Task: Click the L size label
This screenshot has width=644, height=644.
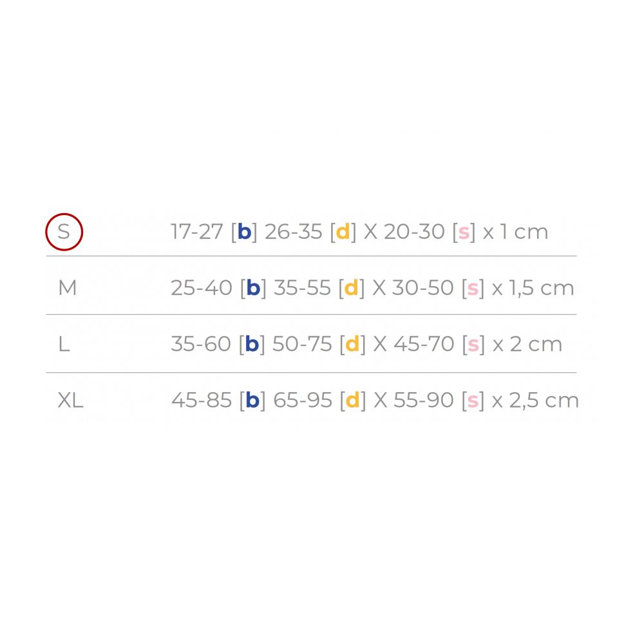Action: tap(64, 344)
